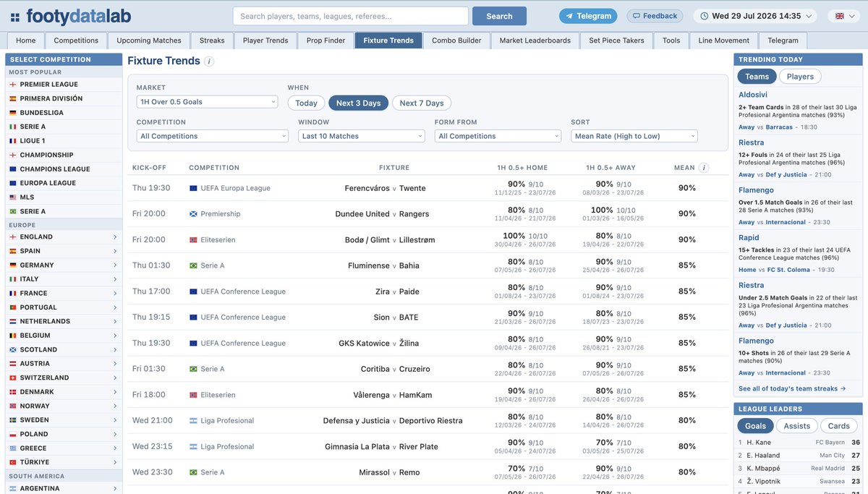
Task: Click Brazil flag icon beside sidebar Serie A
Action: [x=12, y=211]
